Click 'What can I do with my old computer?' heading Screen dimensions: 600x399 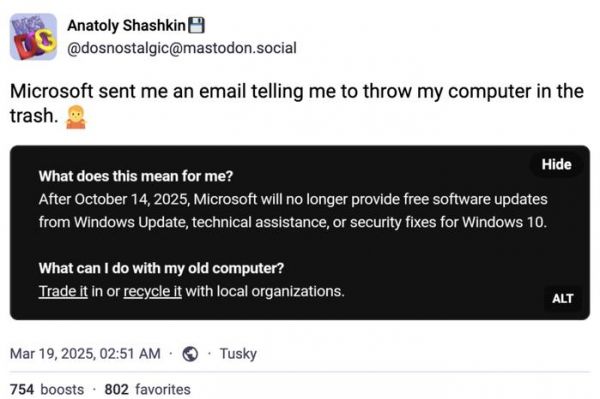161,268
